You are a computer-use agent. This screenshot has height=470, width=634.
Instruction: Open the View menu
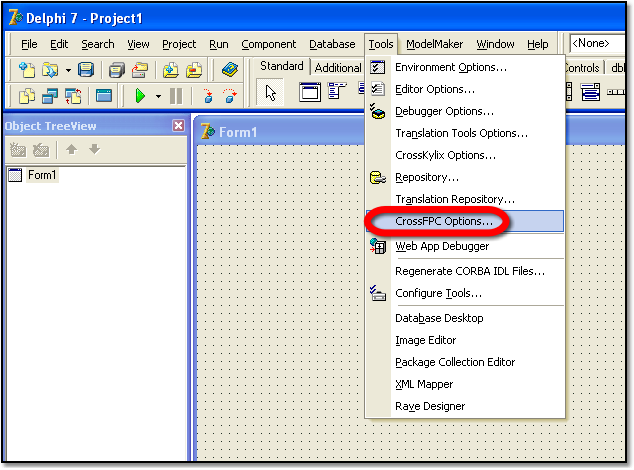click(x=138, y=44)
